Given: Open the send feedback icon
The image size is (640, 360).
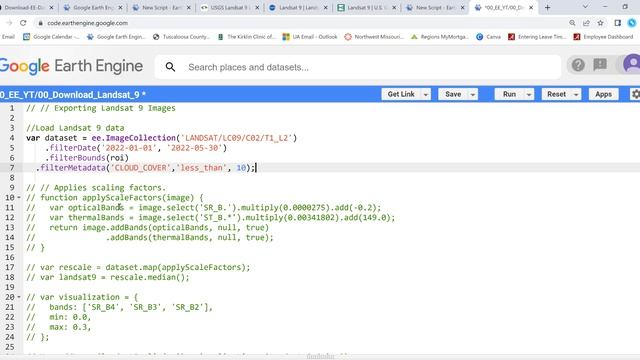Looking at the screenshot, I should (600, 65).
